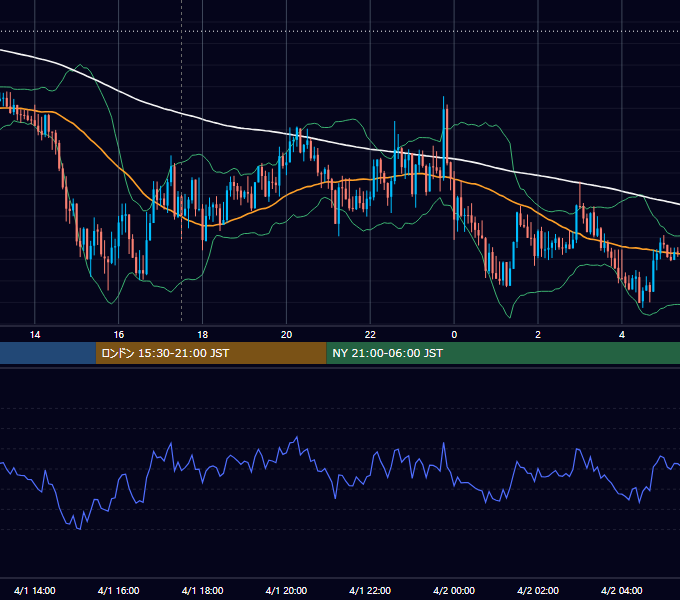
Task: Click the '0' hour label on price chart axis
Action: click(454, 335)
